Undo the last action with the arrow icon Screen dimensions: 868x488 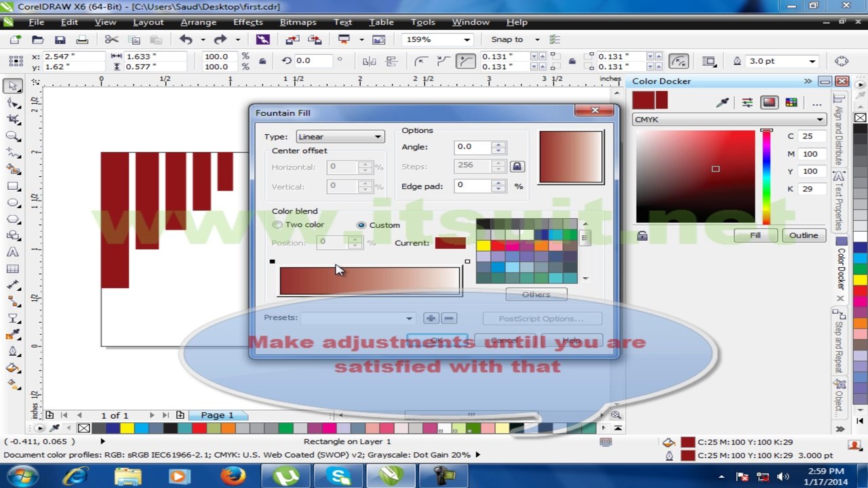pos(186,40)
